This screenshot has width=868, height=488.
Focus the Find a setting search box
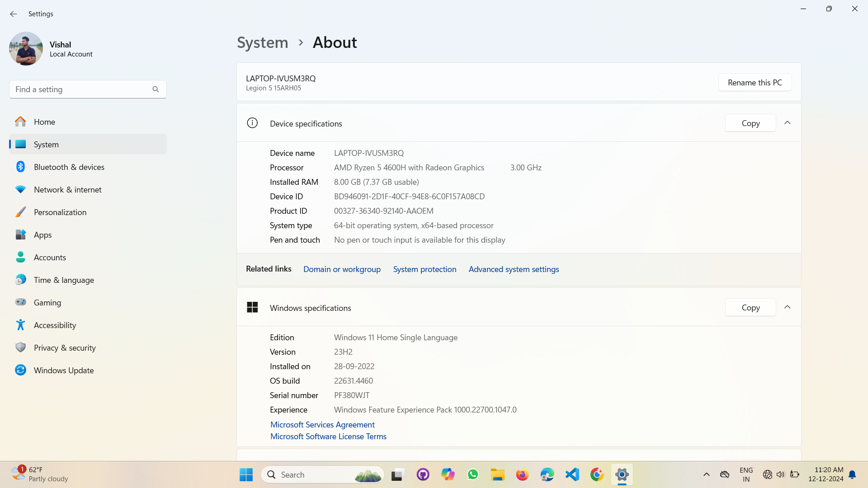click(88, 89)
